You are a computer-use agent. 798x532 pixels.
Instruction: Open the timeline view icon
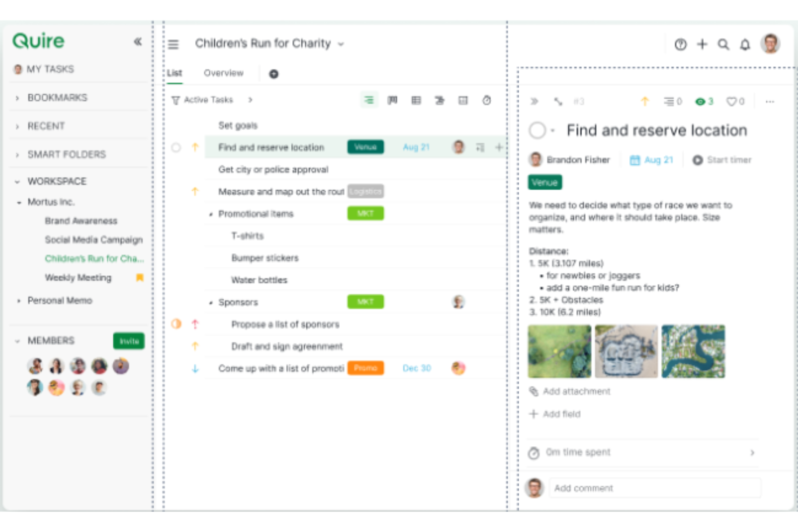(x=439, y=100)
